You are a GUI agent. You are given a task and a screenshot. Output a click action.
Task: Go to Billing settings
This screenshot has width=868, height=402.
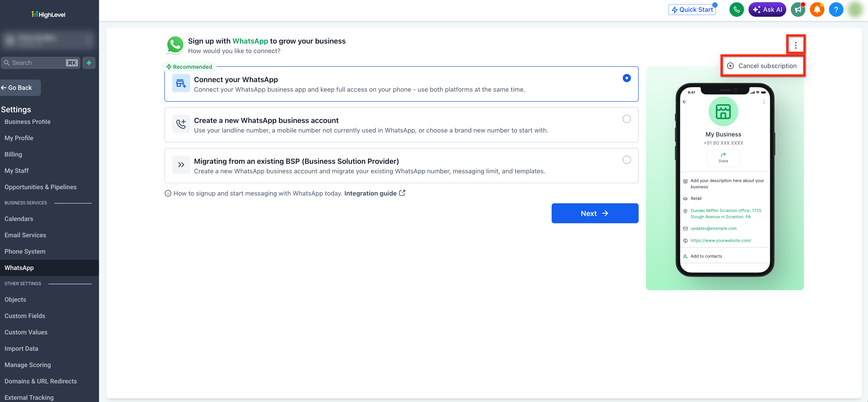click(13, 154)
